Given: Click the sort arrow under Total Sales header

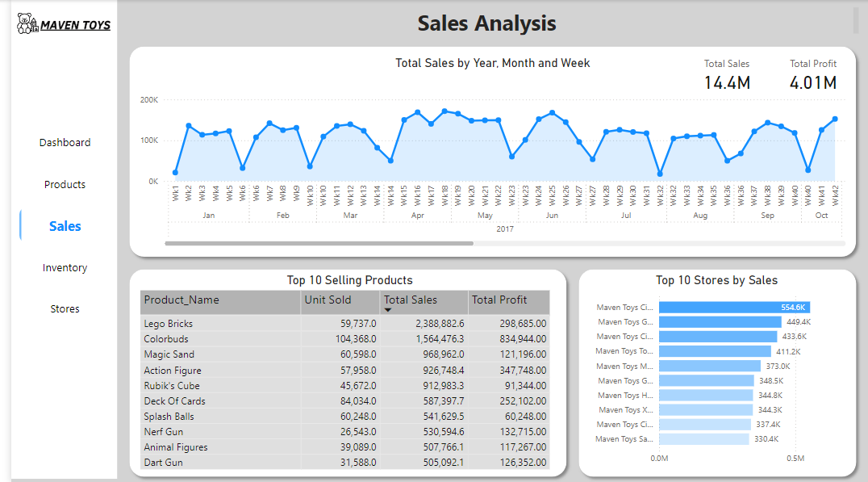Looking at the screenshot, I should 388,310.
